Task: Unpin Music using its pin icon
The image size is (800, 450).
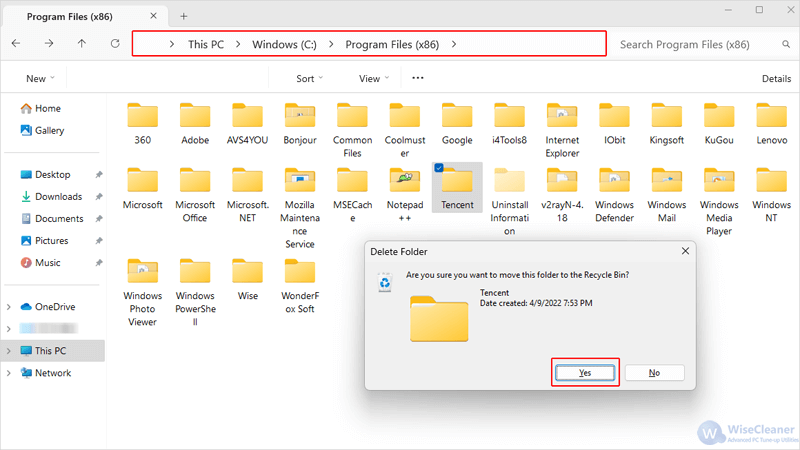Action: tap(99, 262)
